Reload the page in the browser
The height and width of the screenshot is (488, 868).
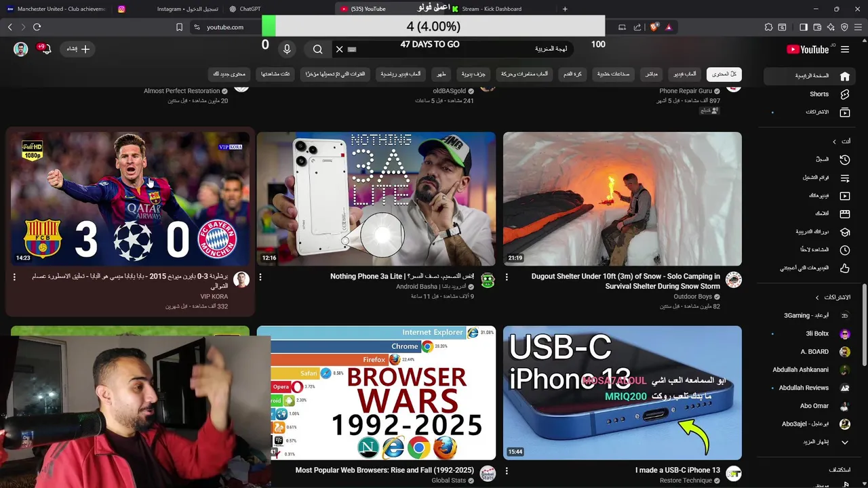pos(37,27)
